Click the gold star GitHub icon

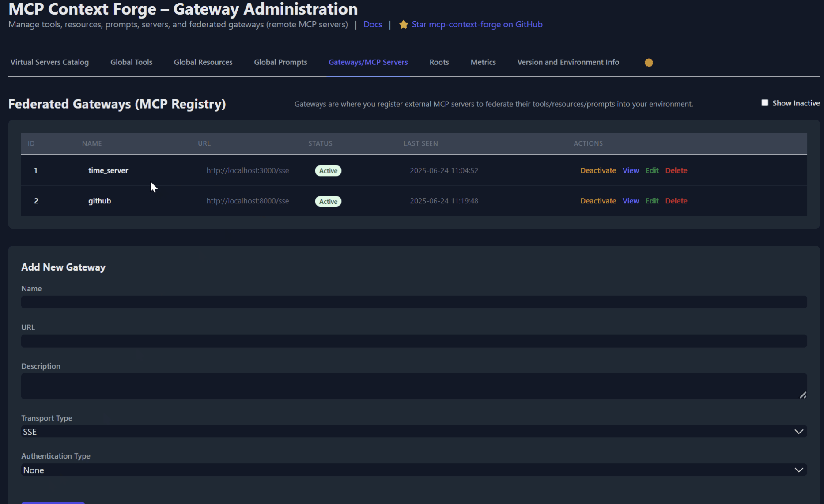click(x=403, y=25)
